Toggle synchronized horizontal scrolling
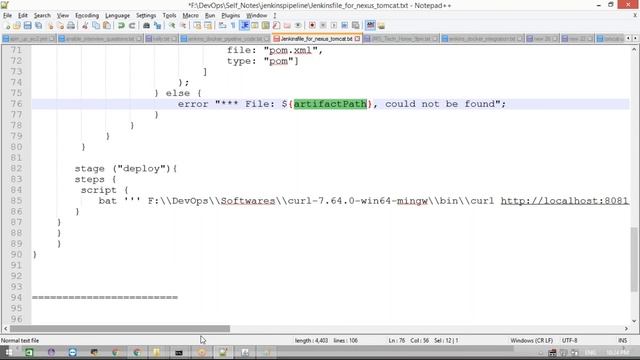Image resolution: width=640 pixels, height=360 pixels. (x=208, y=26)
